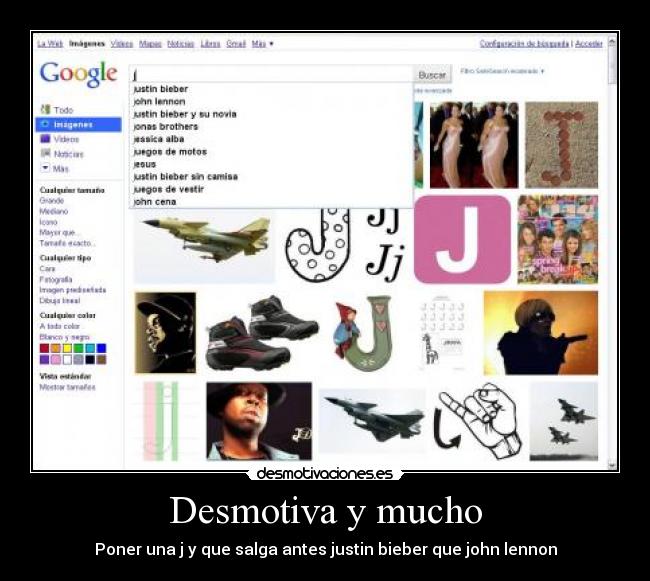This screenshot has width=650, height=581.
Task: Filter by Imagen prediseñada type
Action: 73,290
